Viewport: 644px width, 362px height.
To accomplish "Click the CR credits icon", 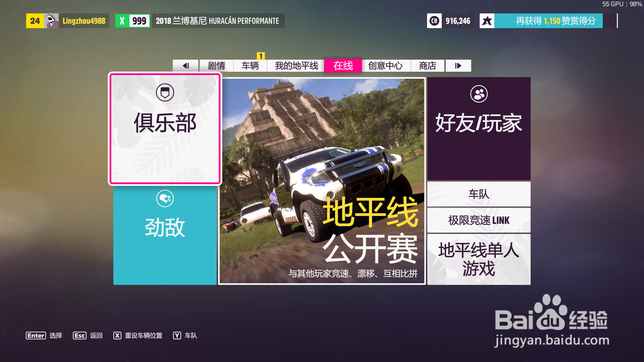I will pos(434,21).
